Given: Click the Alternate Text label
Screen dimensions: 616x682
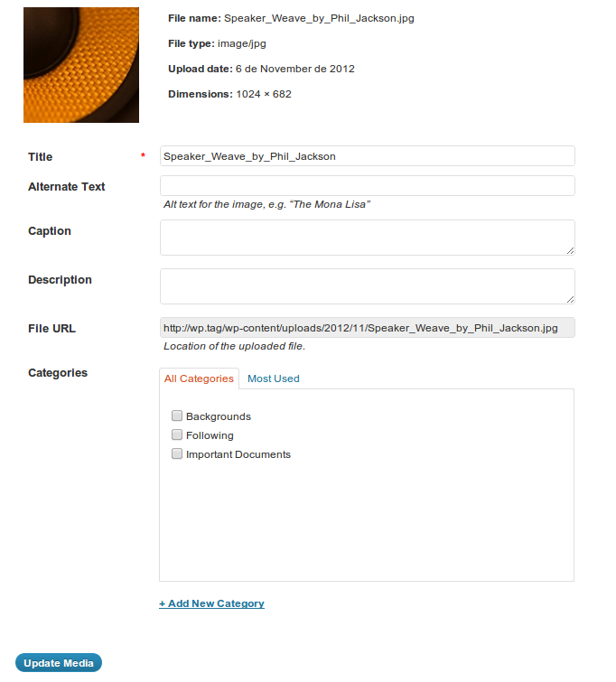Looking at the screenshot, I should tap(67, 187).
